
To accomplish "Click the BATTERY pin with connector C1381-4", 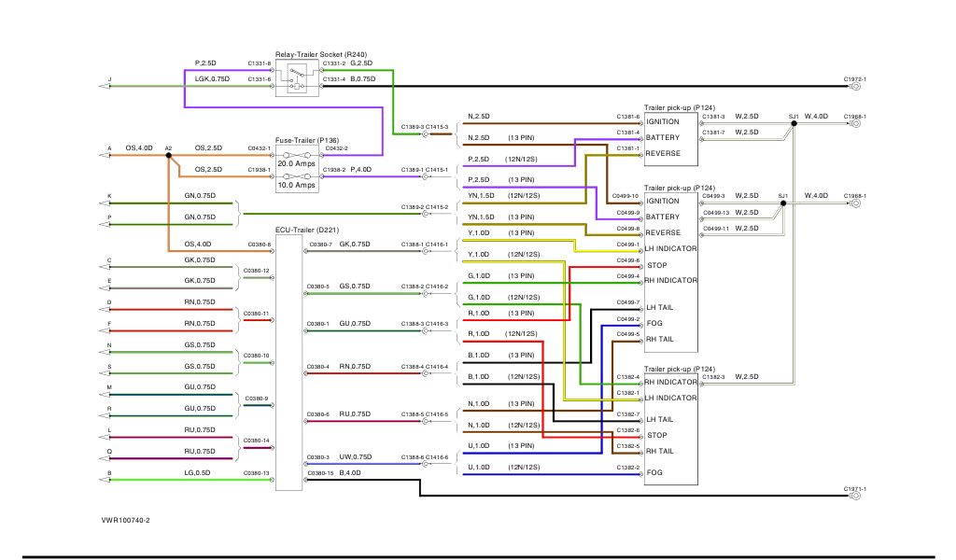I will 663,138.
